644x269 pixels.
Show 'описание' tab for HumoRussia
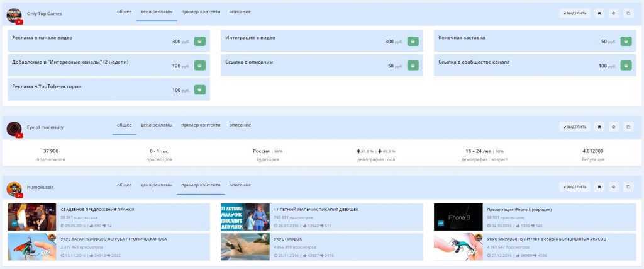240,185
